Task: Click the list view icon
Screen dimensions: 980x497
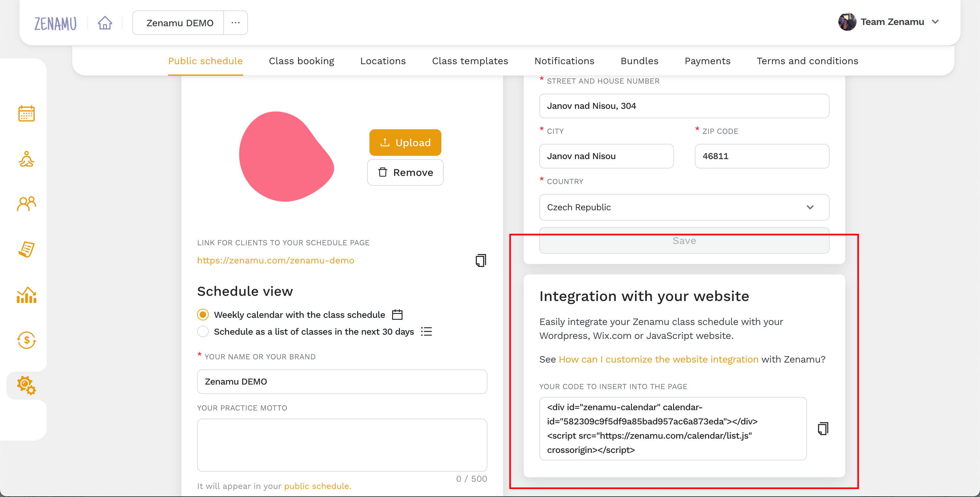Action: [426, 331]
